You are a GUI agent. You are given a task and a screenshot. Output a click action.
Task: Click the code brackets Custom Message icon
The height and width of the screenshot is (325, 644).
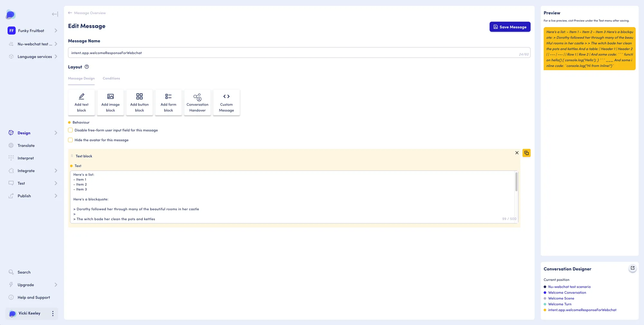226,97
